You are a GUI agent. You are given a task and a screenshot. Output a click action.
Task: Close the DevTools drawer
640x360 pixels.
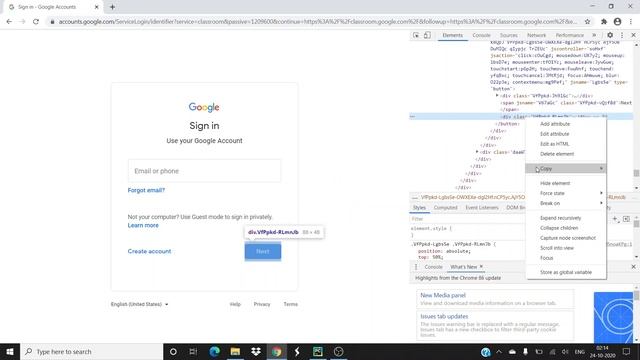(x=633, y=267)
